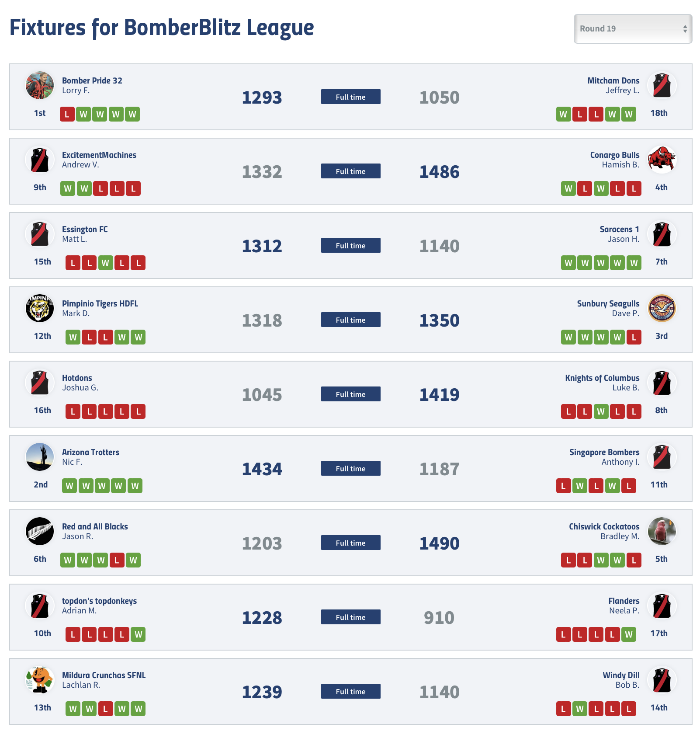Click Full time button for Mildura Crunchas match

click(351, 691)
